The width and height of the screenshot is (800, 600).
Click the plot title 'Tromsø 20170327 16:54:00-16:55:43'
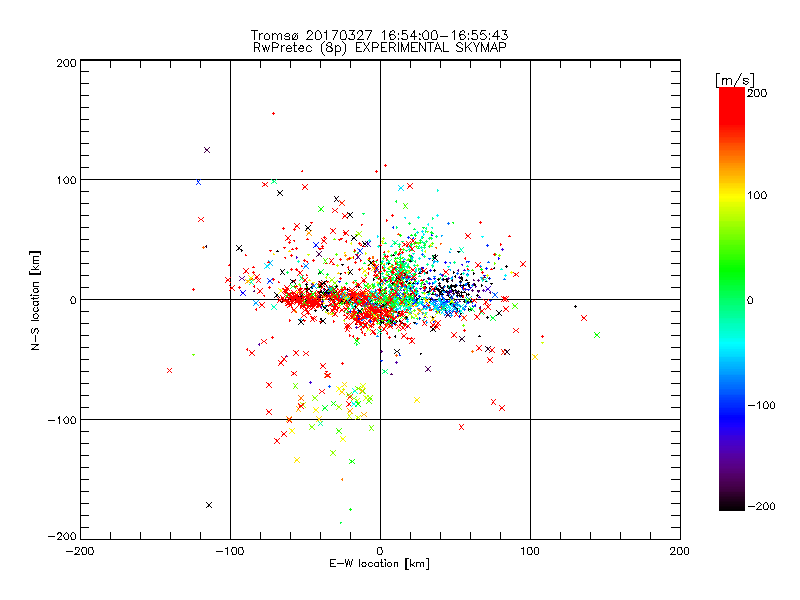coord(379,35)
